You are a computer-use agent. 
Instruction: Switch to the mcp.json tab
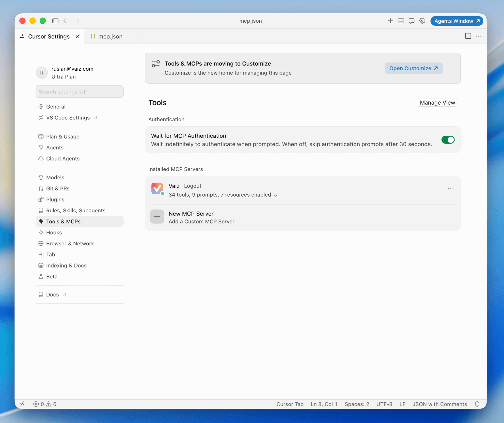pos(110,36)
